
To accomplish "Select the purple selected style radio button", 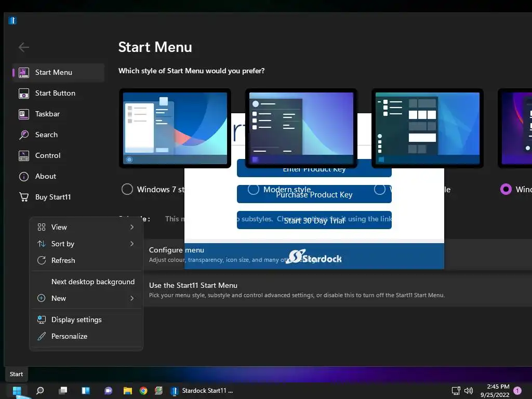I will click(x=506, y=189).
